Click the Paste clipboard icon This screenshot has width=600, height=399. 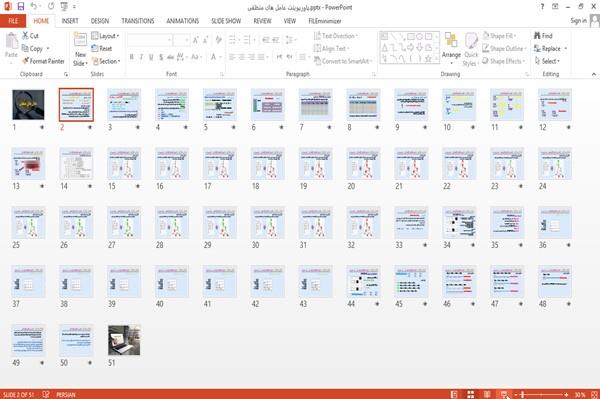pos(11,41)
